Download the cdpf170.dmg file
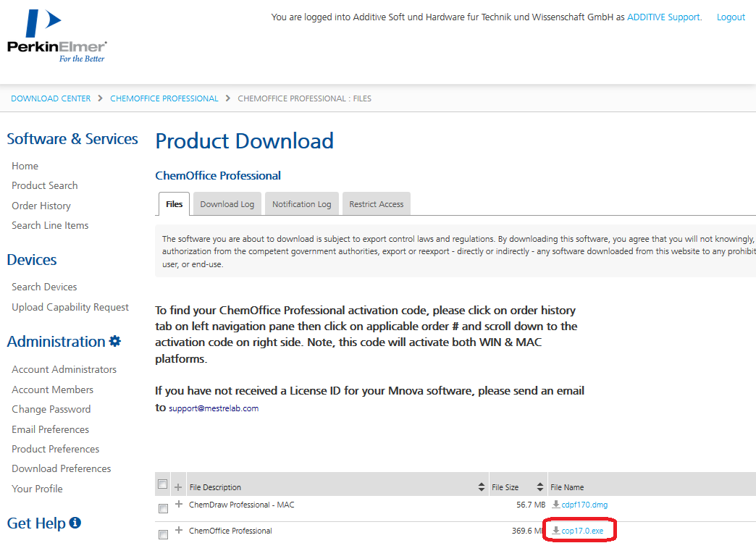The width and height of the screenshot is (756, 543). click(584, 505)
